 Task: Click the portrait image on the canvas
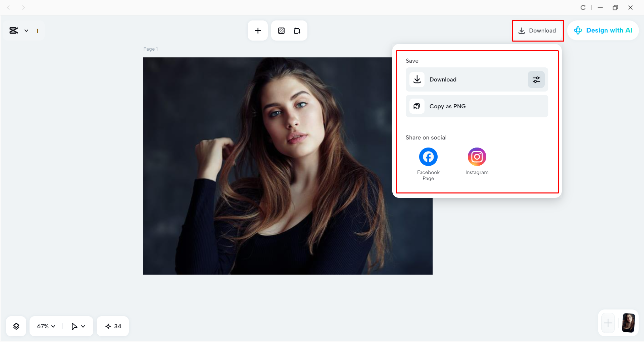click(x=288, y=166)
